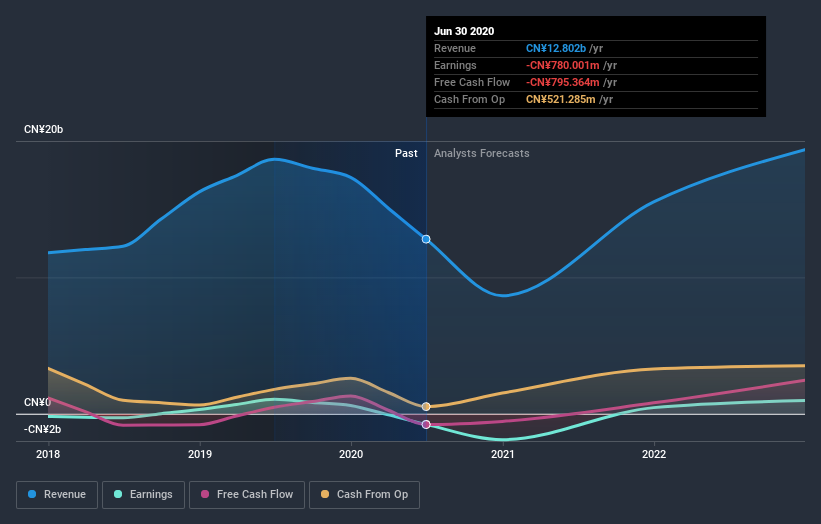Click the 2022 x-axis label
The image size is (821, 524).
pos(654,454)
